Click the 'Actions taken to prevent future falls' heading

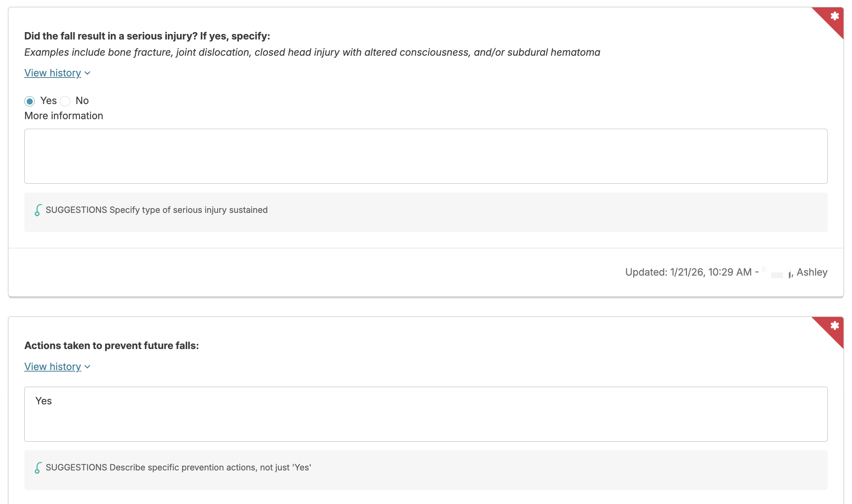[x=111, y=346]
